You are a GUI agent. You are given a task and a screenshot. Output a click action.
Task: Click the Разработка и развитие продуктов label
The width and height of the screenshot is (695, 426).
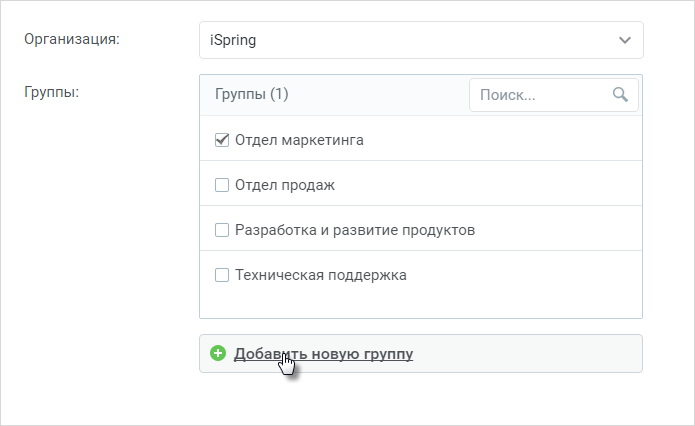pyautogui.click(x=355, y=230)
